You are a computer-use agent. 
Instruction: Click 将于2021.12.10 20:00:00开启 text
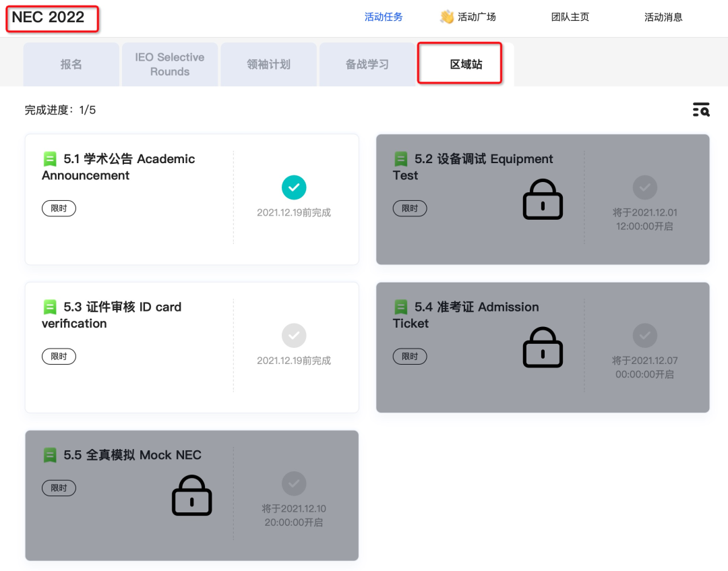coord(294,516)
